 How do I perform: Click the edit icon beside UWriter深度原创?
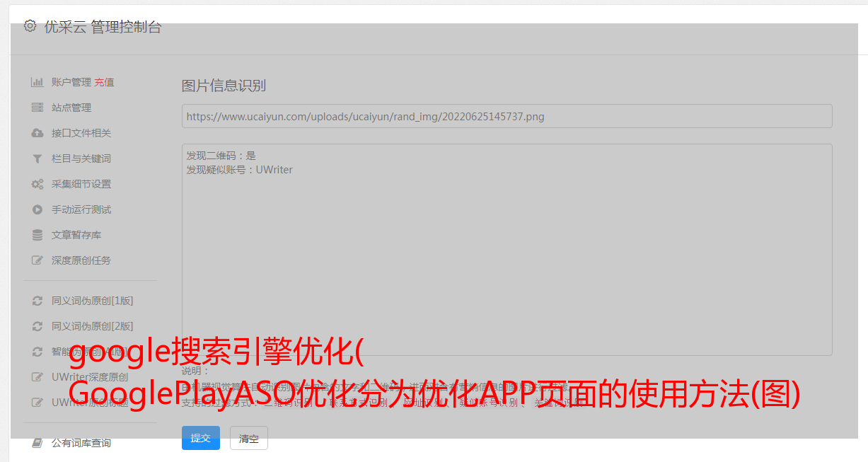point(37,377)
